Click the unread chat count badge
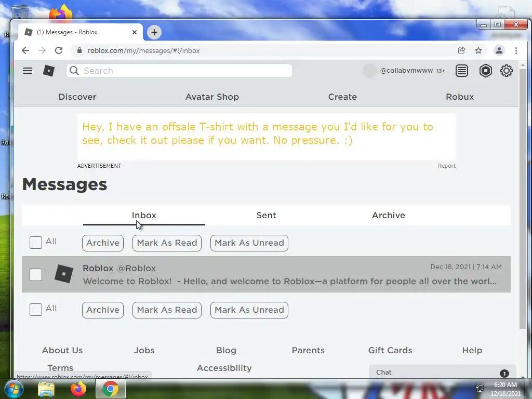Image resolution: width=532 pixels, height=399 pixels. [504, 373]
